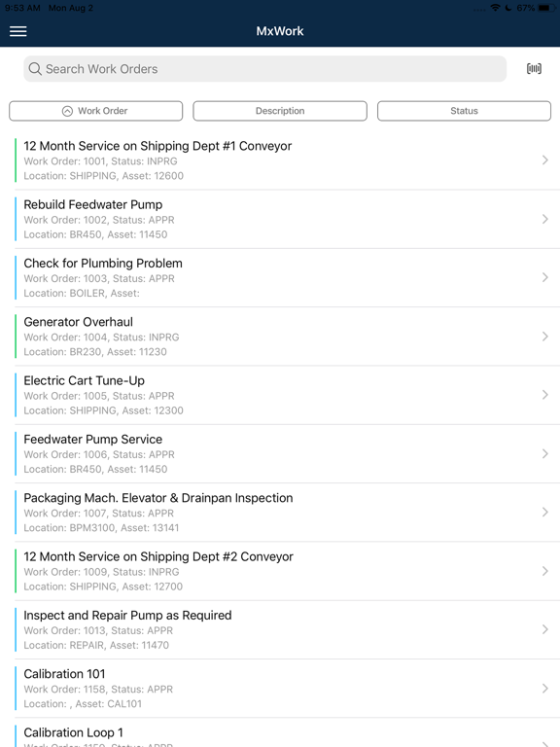Screen dimensions: 560x747
Task: Expand chevron for Generator Overhaul
Action: pos(545,337)
